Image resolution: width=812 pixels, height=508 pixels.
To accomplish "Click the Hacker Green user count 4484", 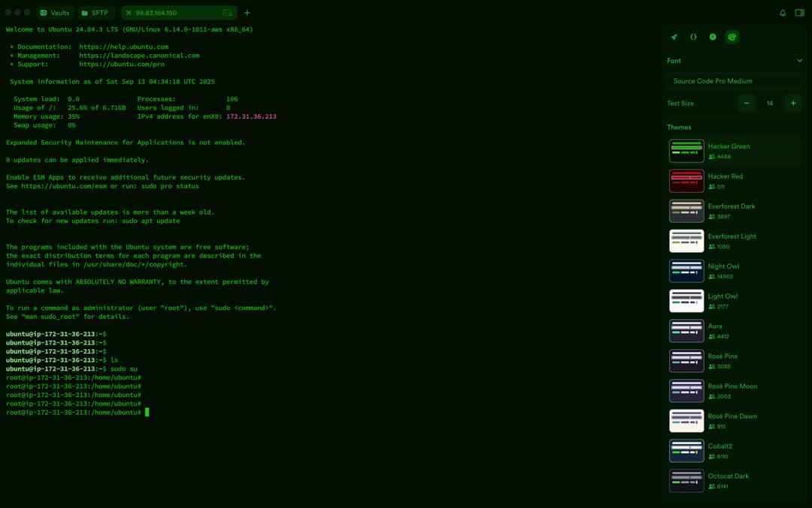I will click(x=724, y=157).
